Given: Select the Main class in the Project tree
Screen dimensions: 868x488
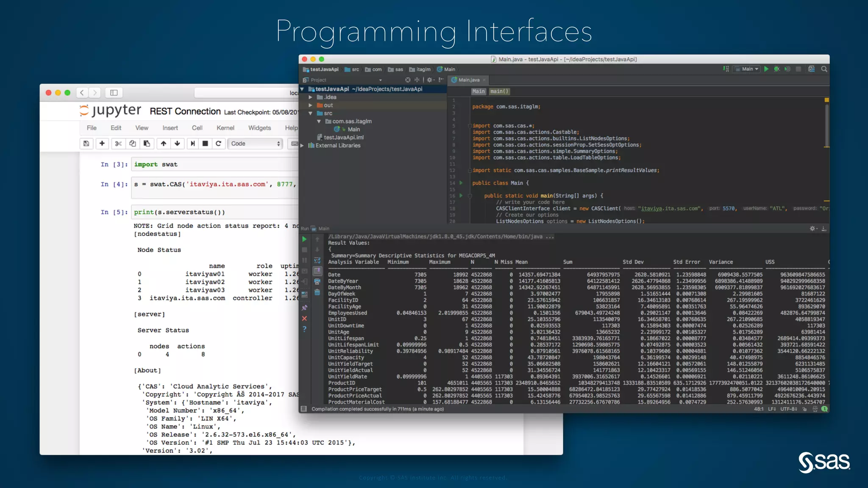Looking at the screenshot, I should 353,129.
